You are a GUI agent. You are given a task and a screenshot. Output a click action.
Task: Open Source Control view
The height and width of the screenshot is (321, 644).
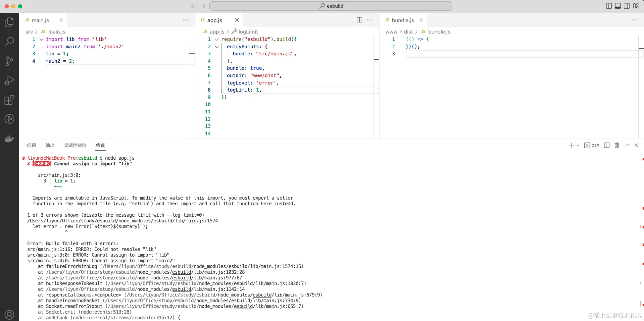(x=9, y=61)
